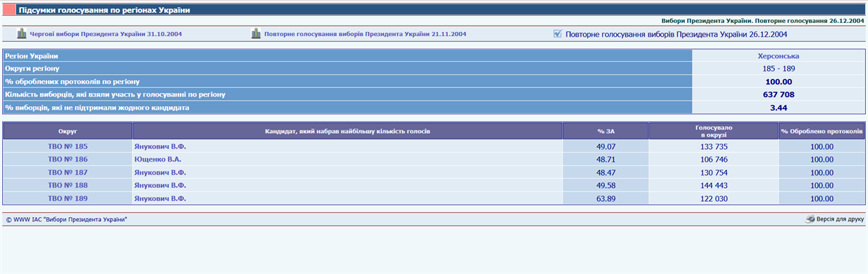Screen dimensions: 868x274
Task: Select Повторне голосування 26.12.2004 tab
Action: (x=676, y=34)
